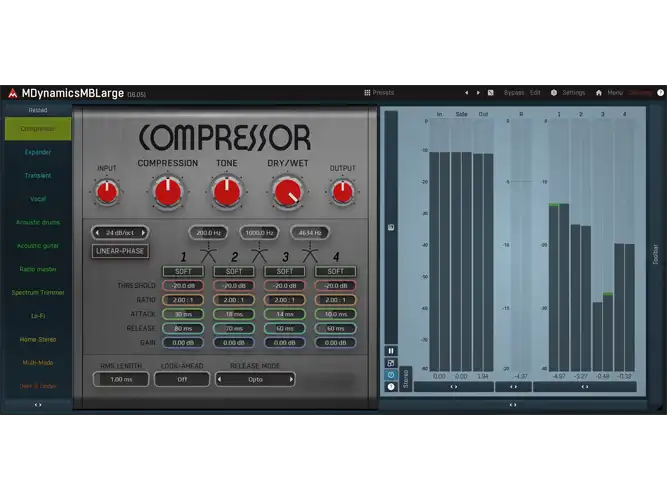
Task: Select the Expander preset tab
Action: (38, 152)
